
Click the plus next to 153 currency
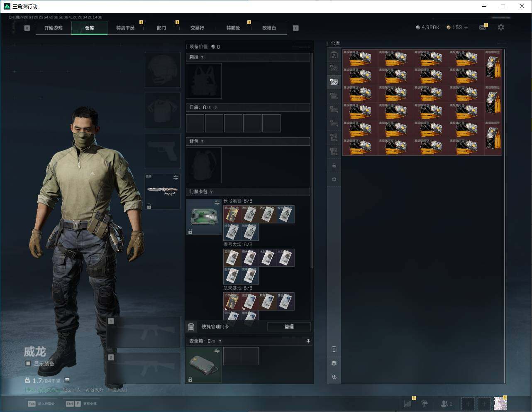pyautogui.click(x=466, y=27)
